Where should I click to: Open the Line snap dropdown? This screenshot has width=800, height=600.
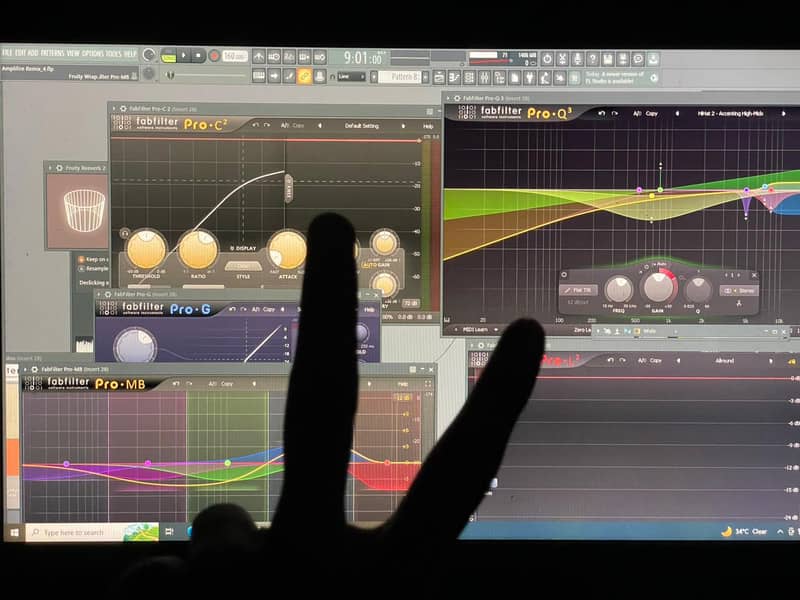tap(351, 77)
